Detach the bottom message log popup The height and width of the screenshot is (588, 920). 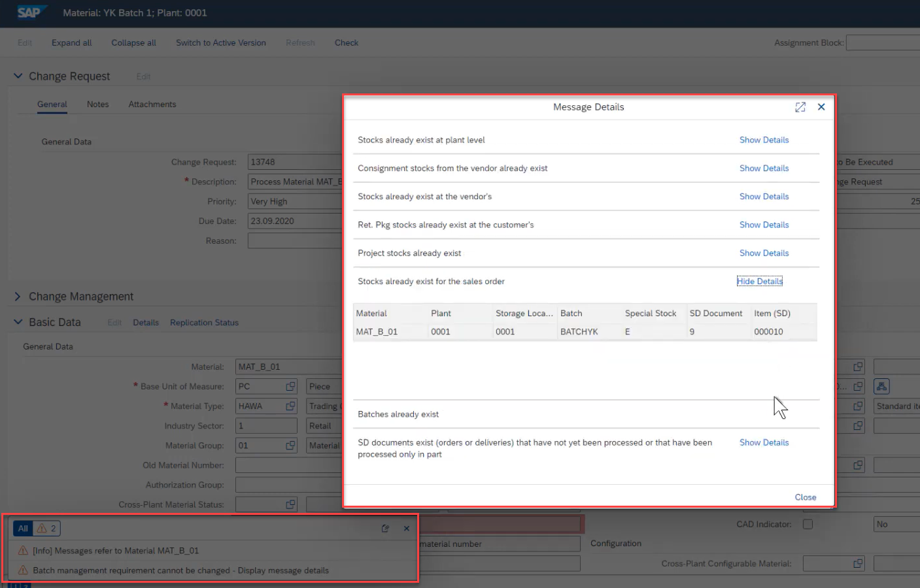click(385, 529)
